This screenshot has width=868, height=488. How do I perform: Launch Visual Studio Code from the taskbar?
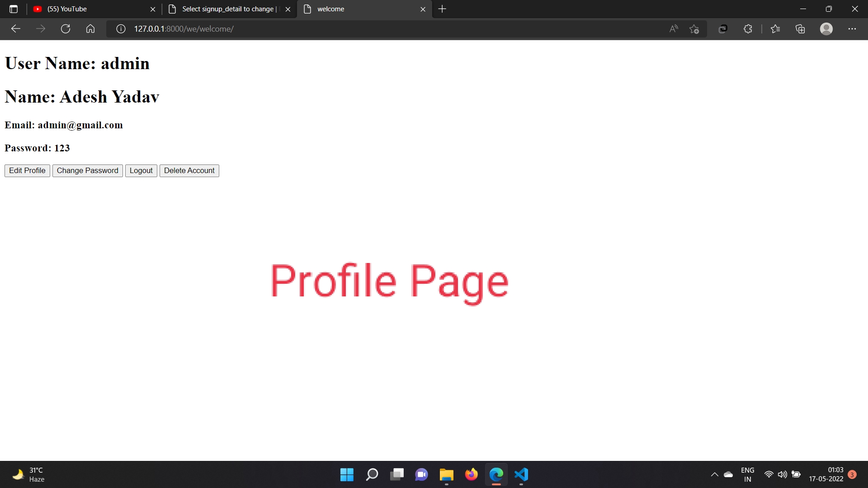point(521,474)
